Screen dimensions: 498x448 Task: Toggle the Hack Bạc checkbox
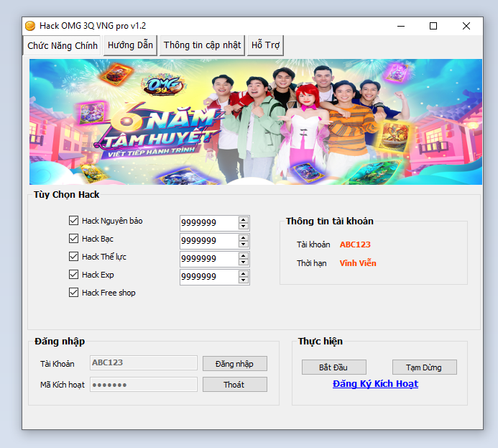pos(73,239)
